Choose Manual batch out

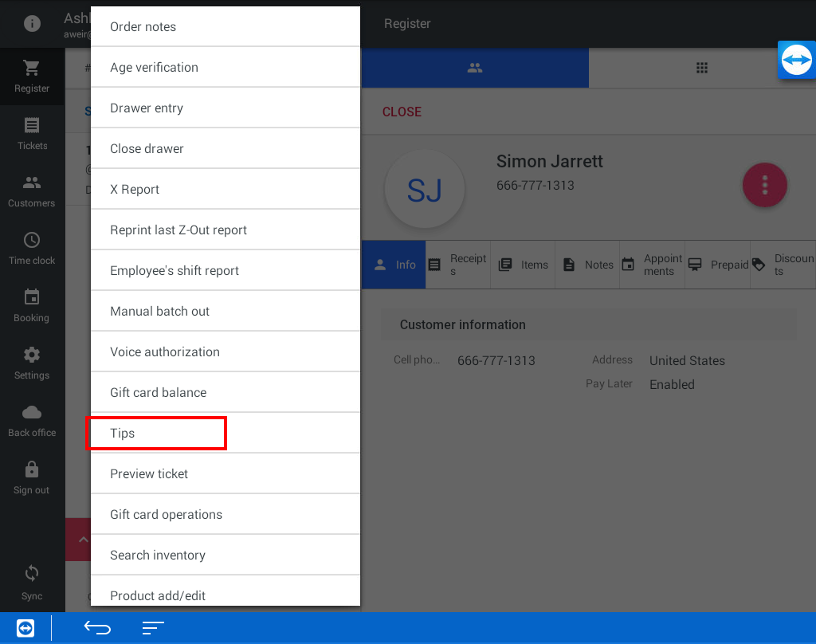226,311
